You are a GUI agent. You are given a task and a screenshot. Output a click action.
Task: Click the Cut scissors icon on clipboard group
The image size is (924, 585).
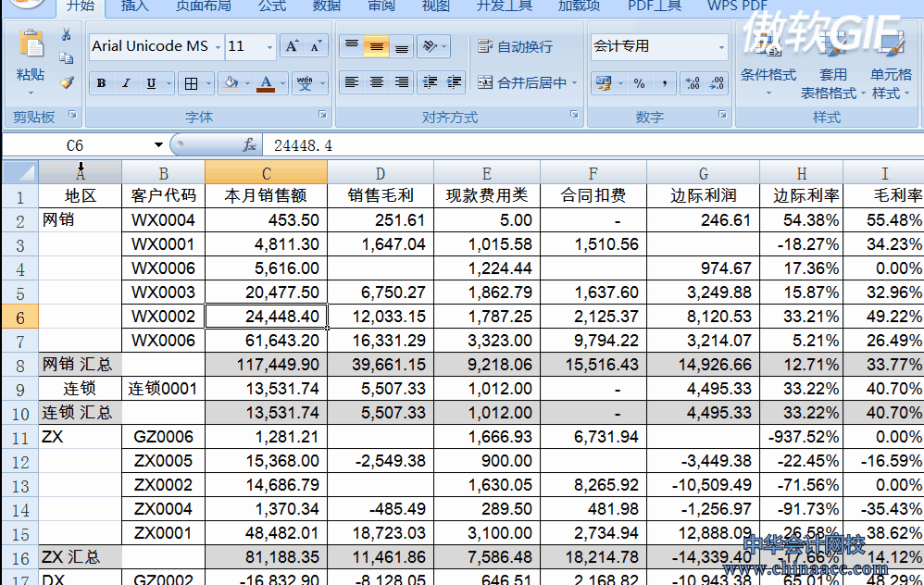coord(65,33)
